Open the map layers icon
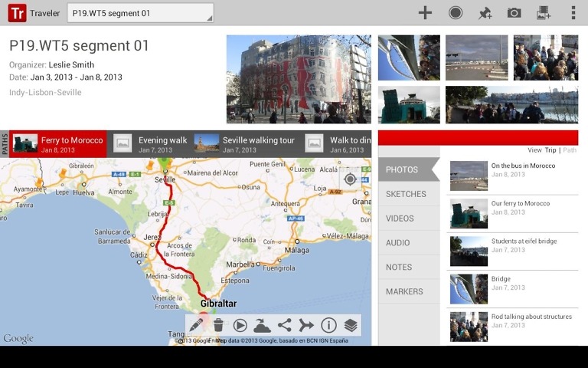 tap(351, 325)
